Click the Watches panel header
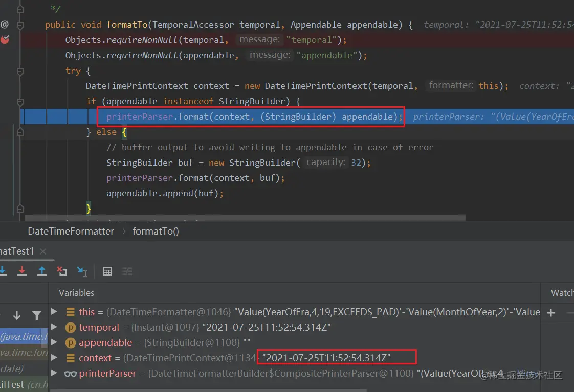This screenshot has width=574, height=392. point(562,293)
